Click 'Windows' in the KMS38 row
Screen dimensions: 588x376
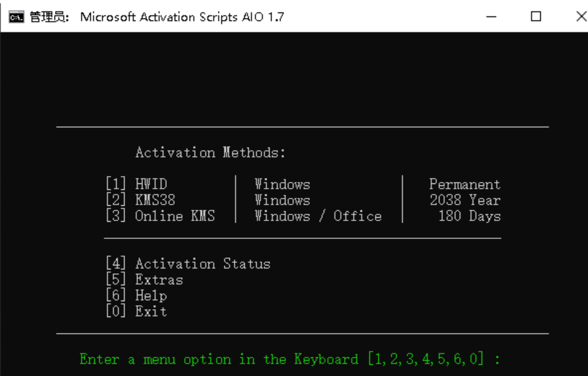[x=282, y=201]
